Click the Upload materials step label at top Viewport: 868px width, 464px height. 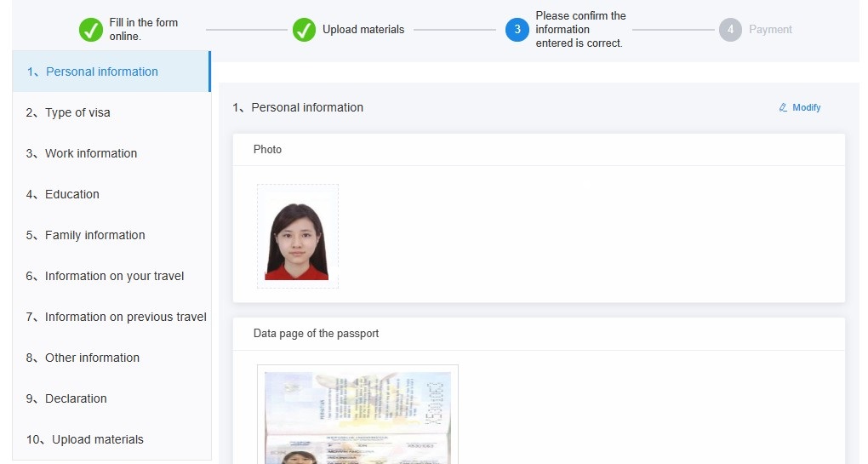coord(363,30)
